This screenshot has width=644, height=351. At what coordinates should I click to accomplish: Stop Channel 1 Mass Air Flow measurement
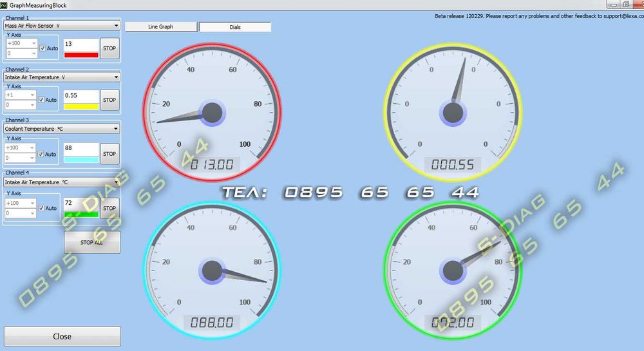109,48
